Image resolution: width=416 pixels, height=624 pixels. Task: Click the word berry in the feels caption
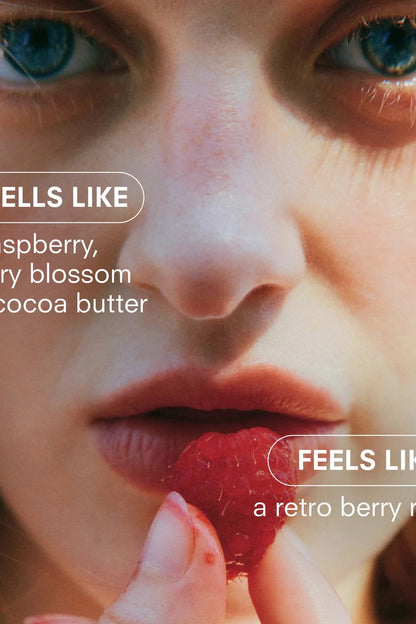[371, 509]
